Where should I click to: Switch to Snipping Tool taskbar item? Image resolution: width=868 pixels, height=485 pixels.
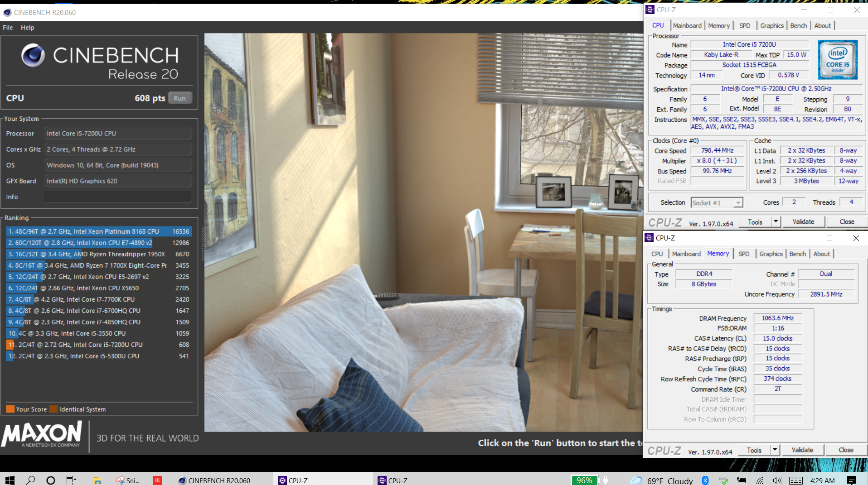128,480
